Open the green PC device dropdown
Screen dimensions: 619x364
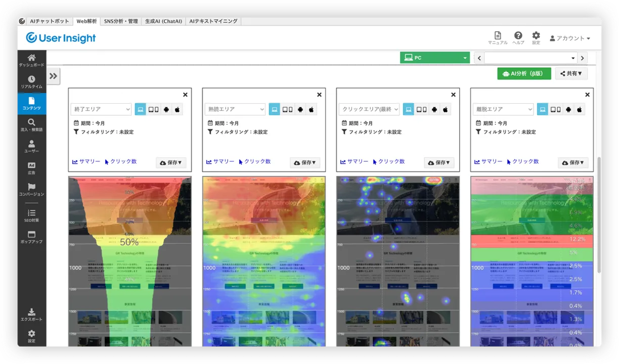pyautogui.click(x=434, y=58)
